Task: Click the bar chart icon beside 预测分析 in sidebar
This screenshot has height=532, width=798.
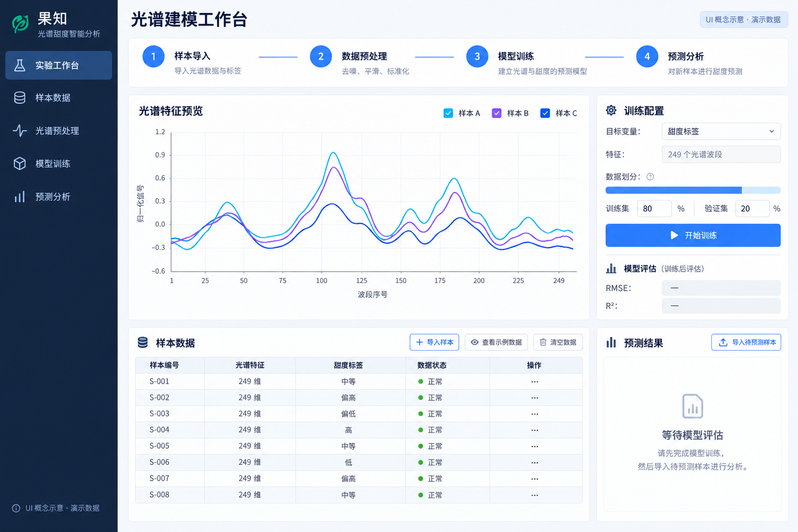Action: [x=20, y=196]
